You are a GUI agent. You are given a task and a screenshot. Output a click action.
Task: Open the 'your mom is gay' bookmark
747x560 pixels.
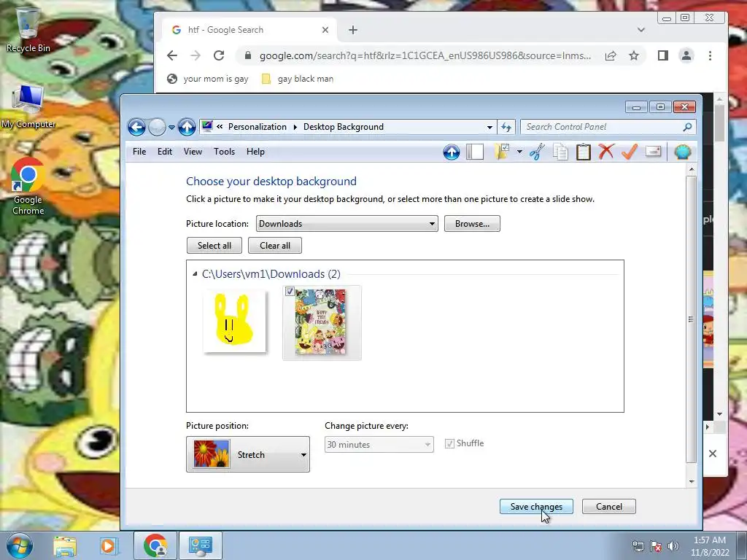tap(208, 79)
